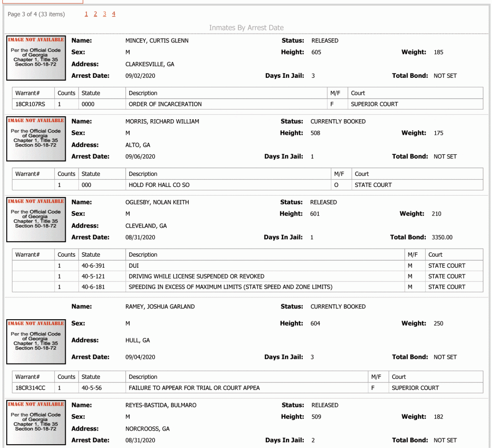Click Morris Richard William's image placeholder
The height and width of the screenshot is (448, 492).
point(36,139)
